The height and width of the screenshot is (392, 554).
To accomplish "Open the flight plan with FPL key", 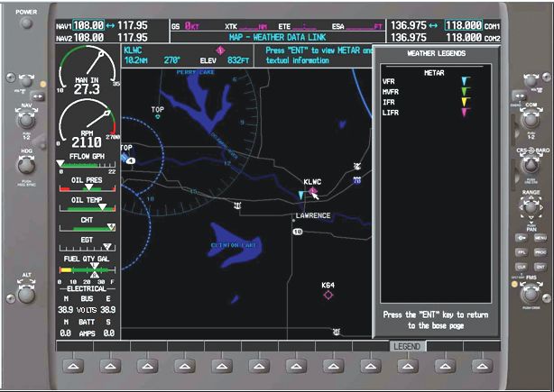I will (x=521, y=252).
